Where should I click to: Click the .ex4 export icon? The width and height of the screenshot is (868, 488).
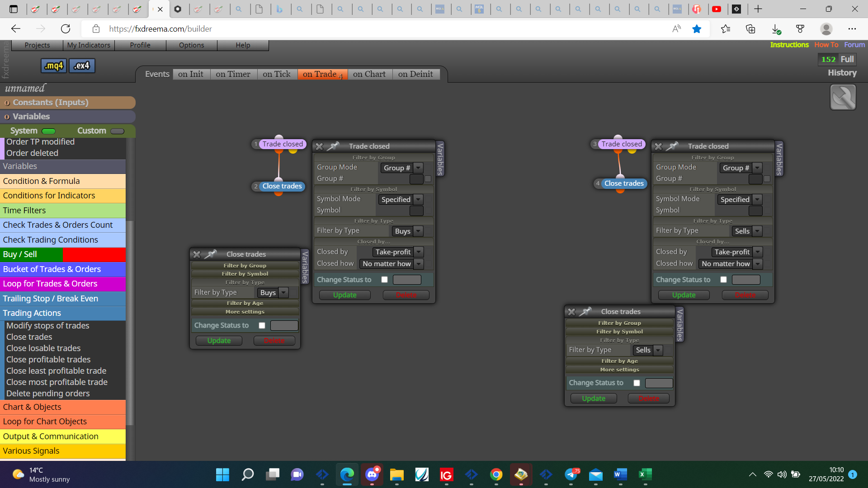tap(82, 66)
